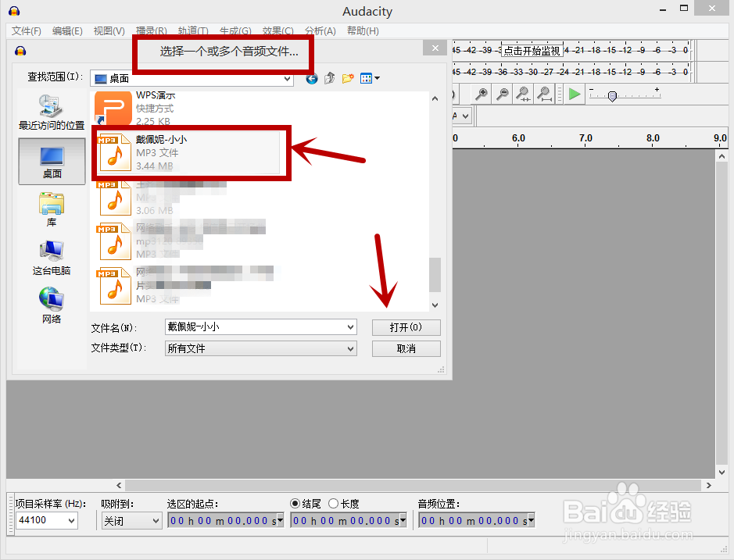Select This PC (这台电脑) in sidebar

[x=52, y=258]
